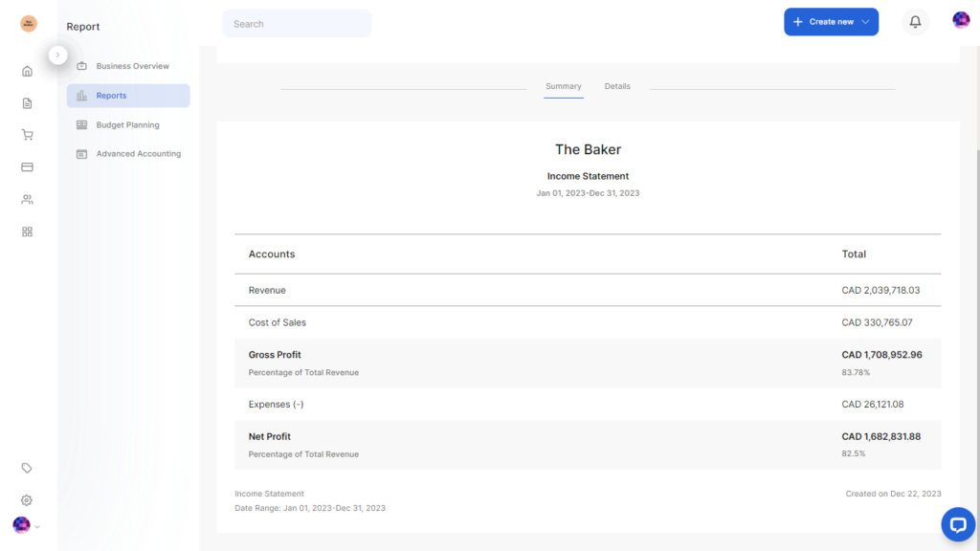The width and height of the screenshot is (980, 551).
Task: Switch to the Details tab
Action: [x=617, y=86]
